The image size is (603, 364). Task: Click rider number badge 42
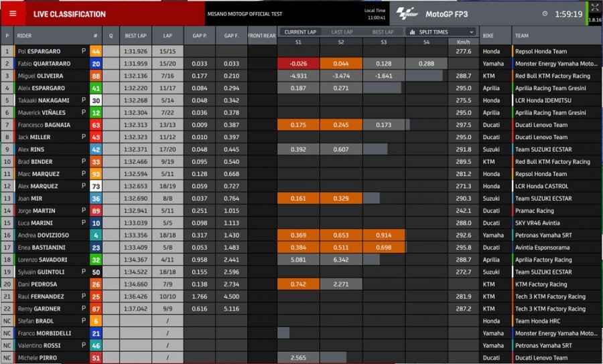click(96, 150)
